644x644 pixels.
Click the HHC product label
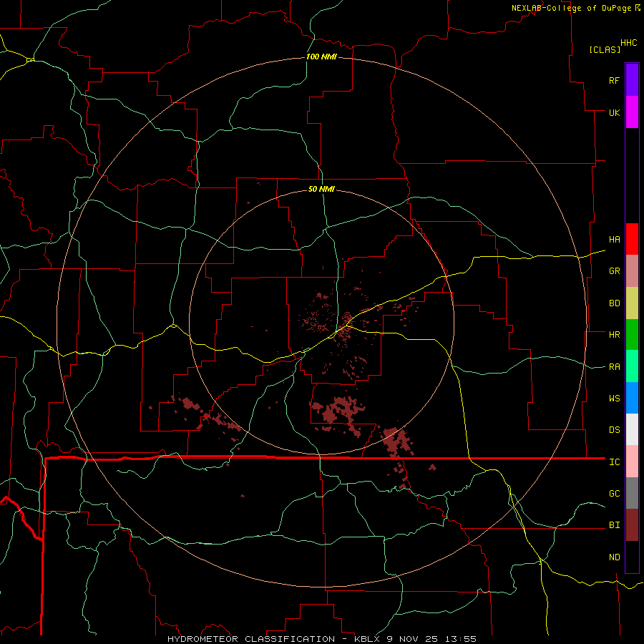point(629,43)
